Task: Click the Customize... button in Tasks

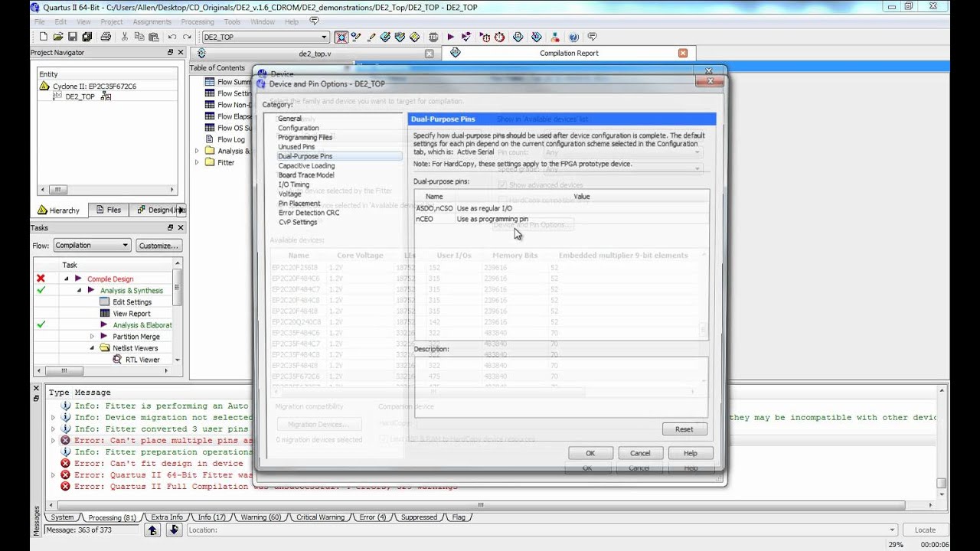Action: point(159,245)
